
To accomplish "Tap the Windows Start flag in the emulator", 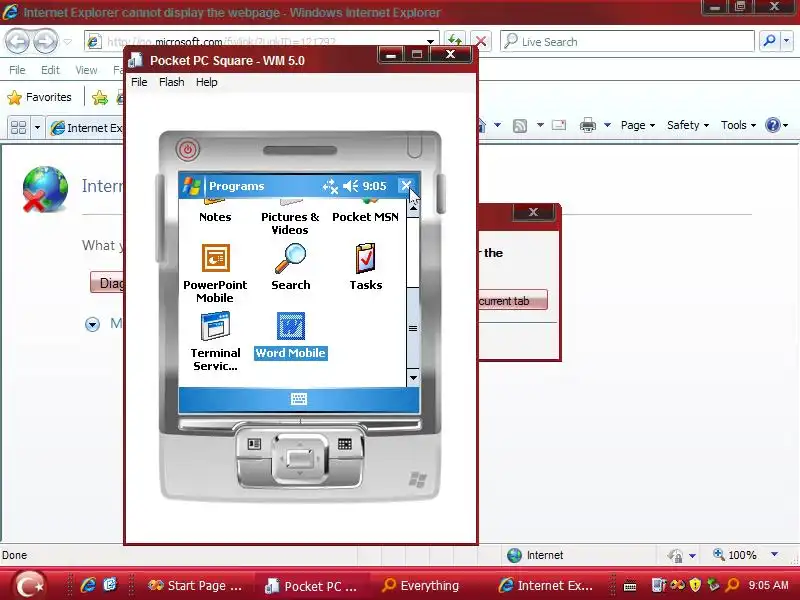I will (191, 186).
